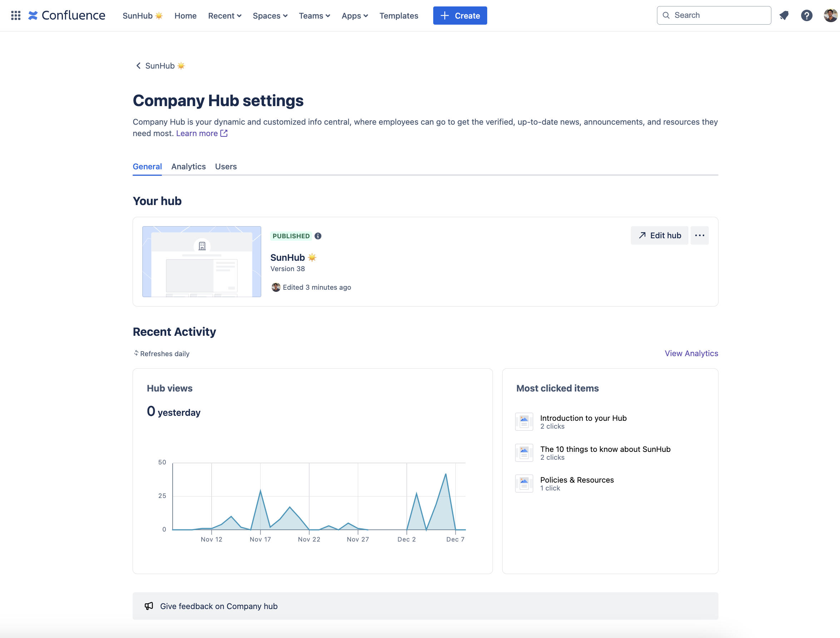Click the info icon beside PUBLISHED
This screenshot has height=638, width=840.
[318, 236]
